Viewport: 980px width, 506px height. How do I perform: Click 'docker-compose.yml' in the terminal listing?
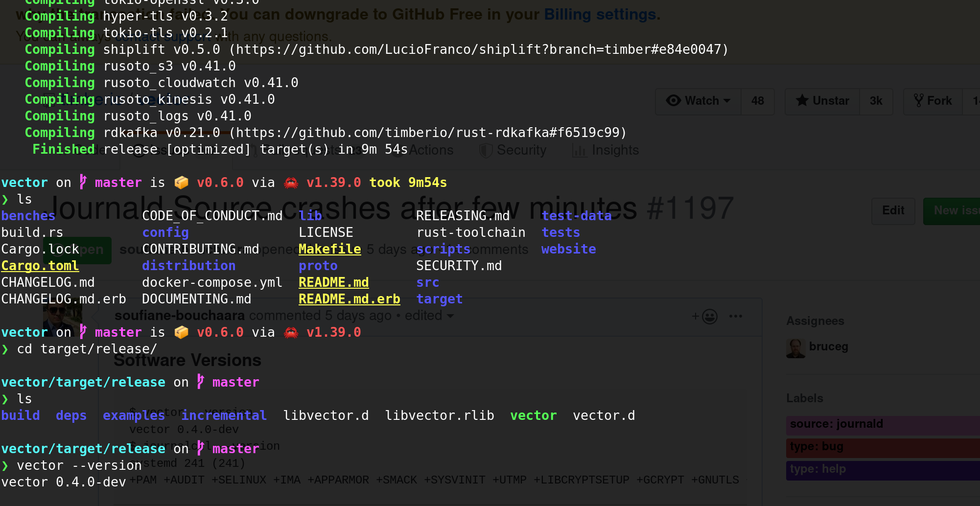click(x=212, y=283)
